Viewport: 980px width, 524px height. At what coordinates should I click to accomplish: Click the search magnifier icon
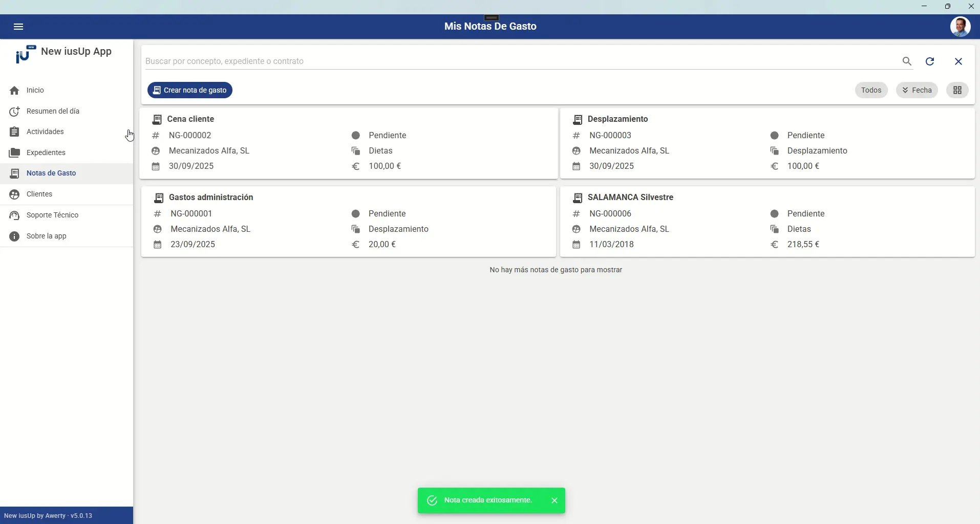907,61
